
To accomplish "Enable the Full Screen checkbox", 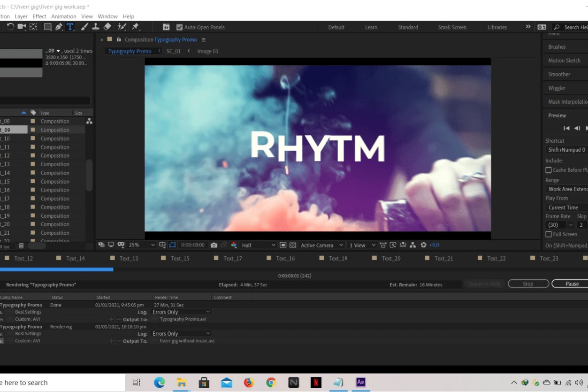I will (x=549, y=234).
